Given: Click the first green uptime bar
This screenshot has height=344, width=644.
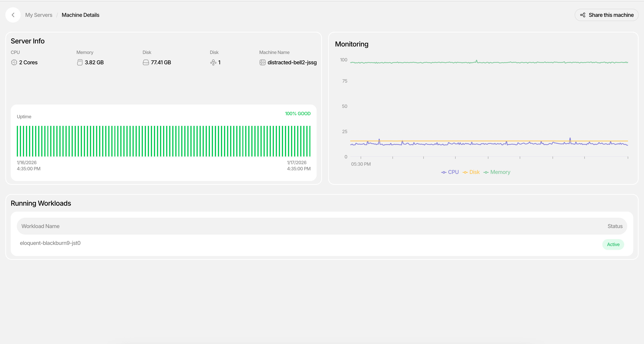Looking at the screenshot, I should pos(18,141).
